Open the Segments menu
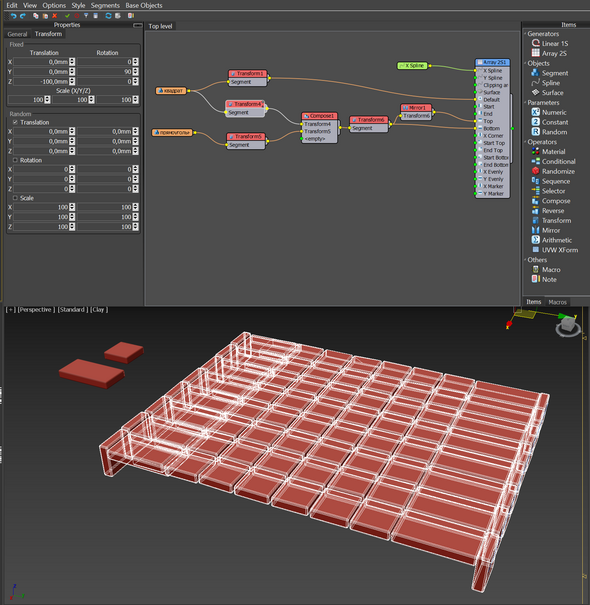This screenshot has width=590, height=605. click(105, 5)
